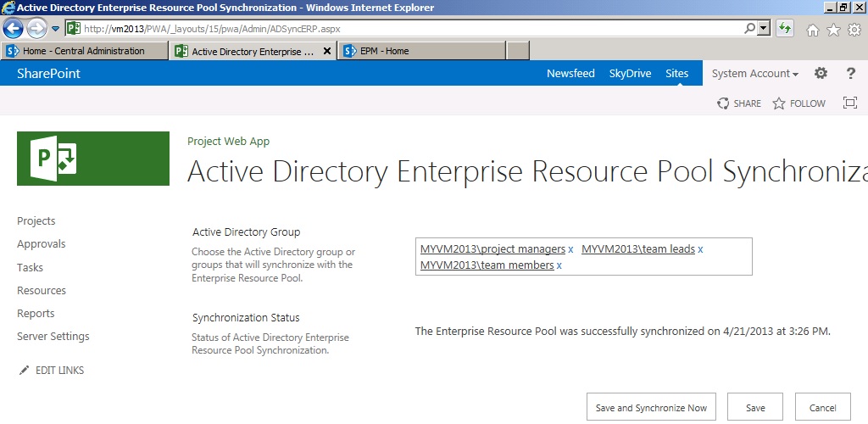The height and width of the screenshot is (424, 868).
Task: Open Newsfeed in the SharePoint bar
Action: (570, 73)
